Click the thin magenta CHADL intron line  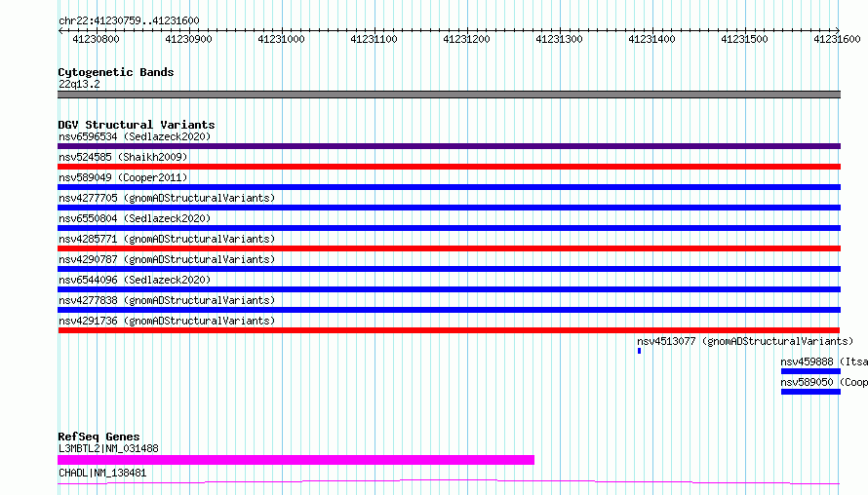pyautogui.click(x=449, y=481)
